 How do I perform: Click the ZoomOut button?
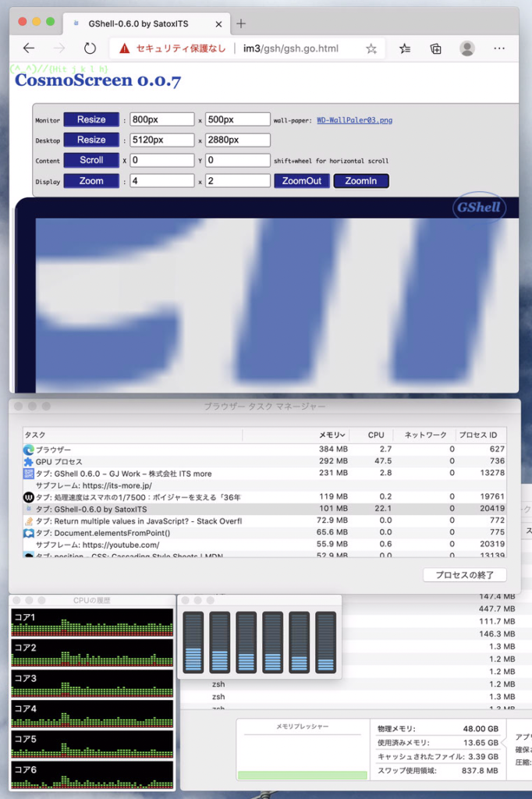(x=301, y=180)
